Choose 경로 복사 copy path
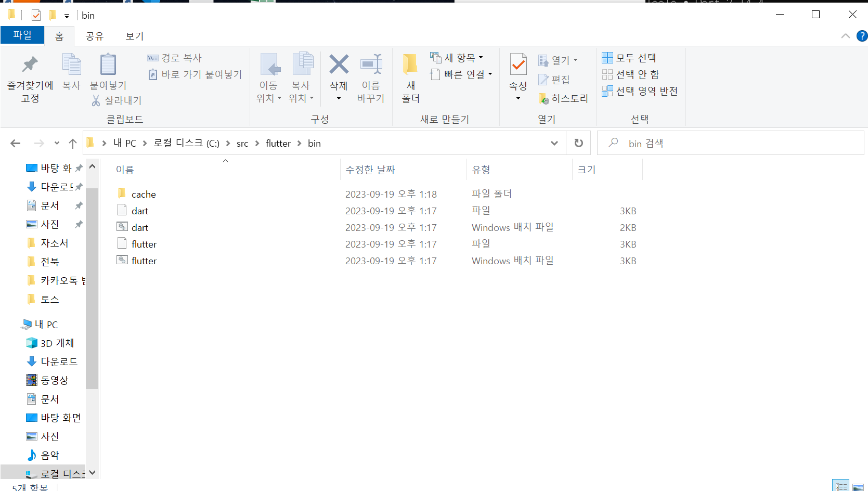The image size is (868, 491). pyautogui.click(x=175, y=58)
